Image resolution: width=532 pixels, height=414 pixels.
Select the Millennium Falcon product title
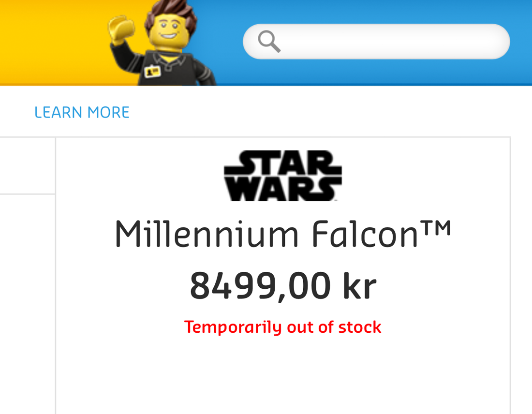tap(283, 234)
